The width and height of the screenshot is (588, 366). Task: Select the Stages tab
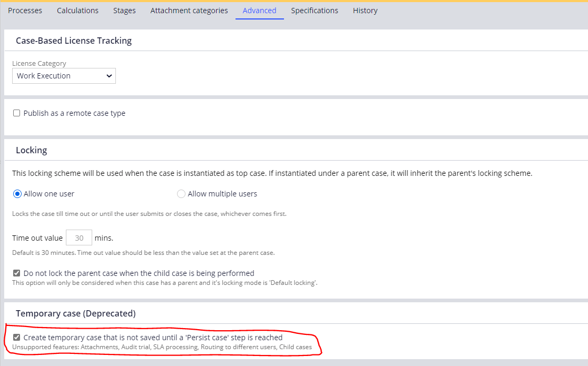[x=124, y=10]
